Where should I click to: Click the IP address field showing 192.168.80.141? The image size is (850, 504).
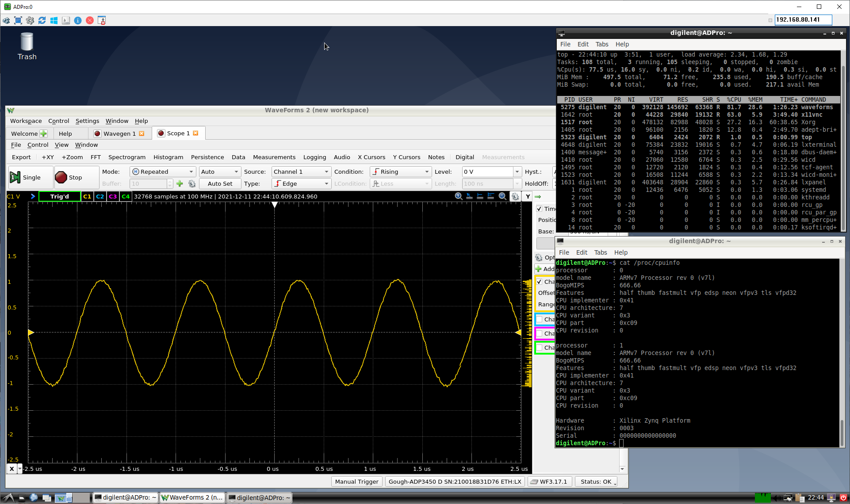pyautogui.click(x=803, y=19)
